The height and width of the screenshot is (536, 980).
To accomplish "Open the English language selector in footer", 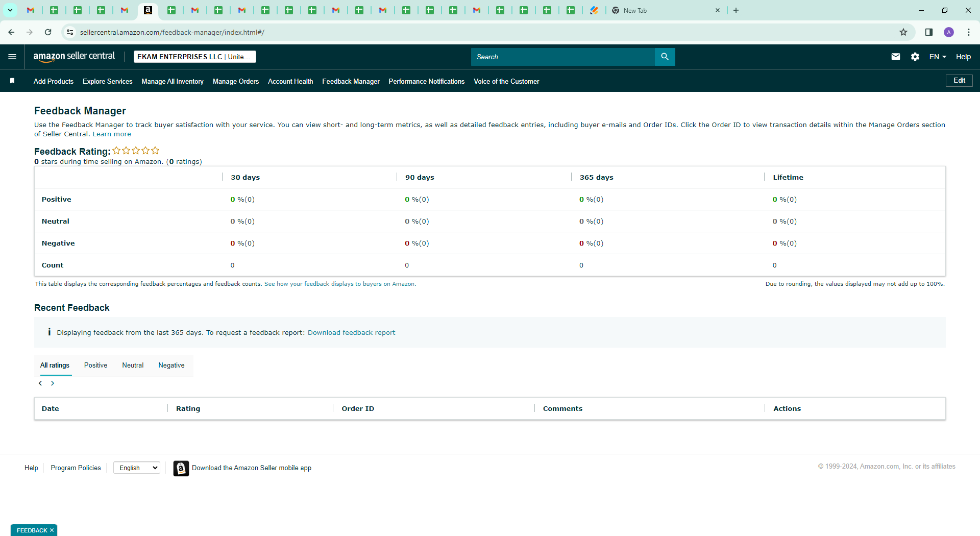I will pyautogui.click(x=137, y=468).
